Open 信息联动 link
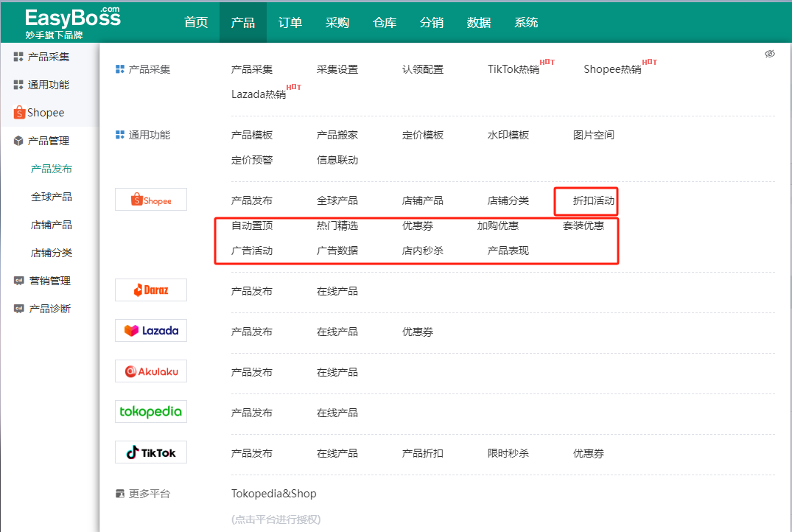Viewport: 792px width, 532px height. pos(337,160)
